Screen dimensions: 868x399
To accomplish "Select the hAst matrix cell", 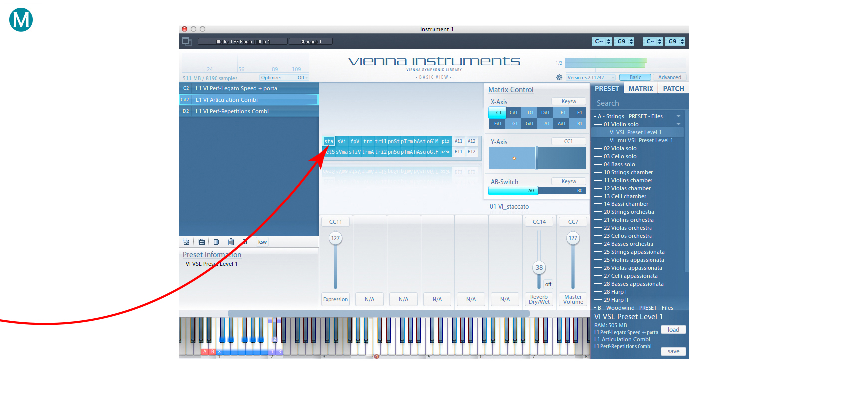I will (420, 141).
